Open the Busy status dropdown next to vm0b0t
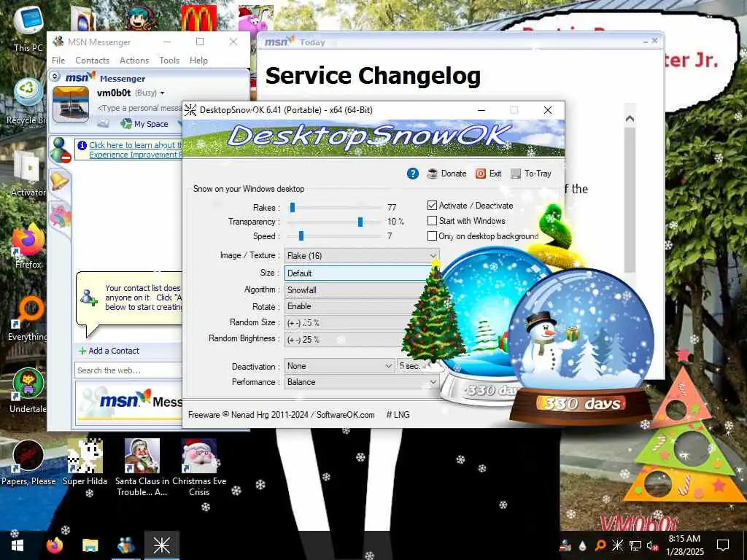Viewport: 747px width, 560px height. pos(150,93)
